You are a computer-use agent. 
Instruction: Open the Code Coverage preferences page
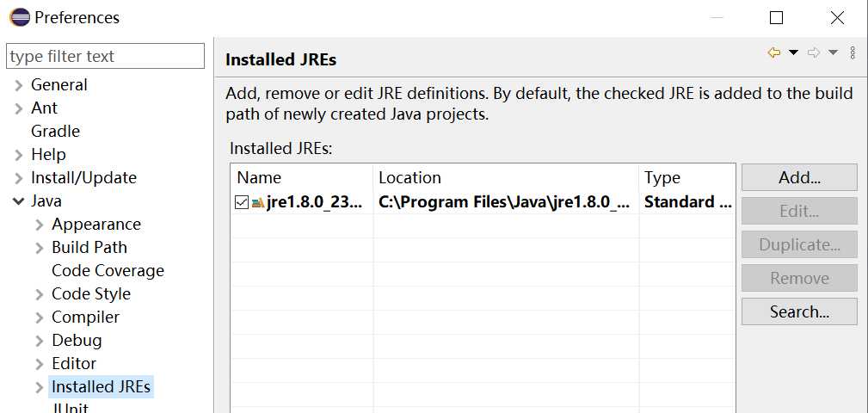[108, 271]
